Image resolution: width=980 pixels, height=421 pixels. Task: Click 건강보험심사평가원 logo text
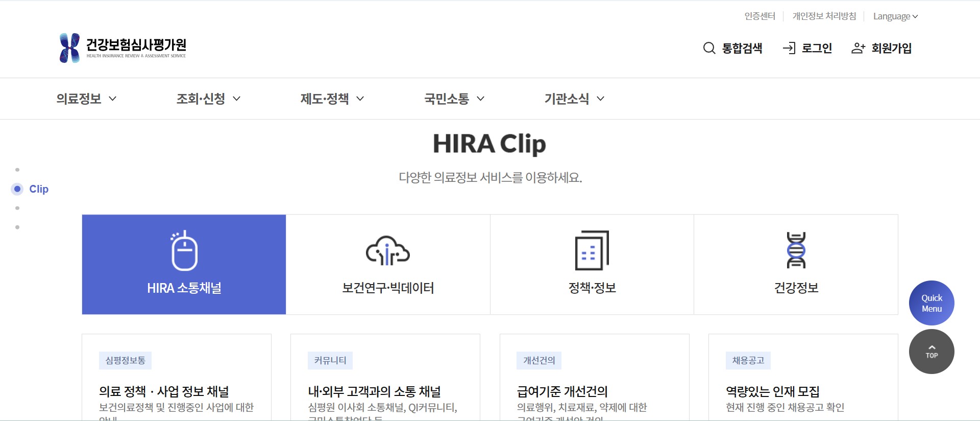tap(136, 48)
